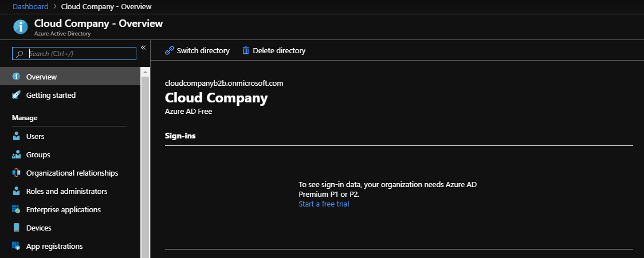This screenshot has width=644, height=258.
Task: Click the Azure AD Free license text
Action: click(189, 111)
